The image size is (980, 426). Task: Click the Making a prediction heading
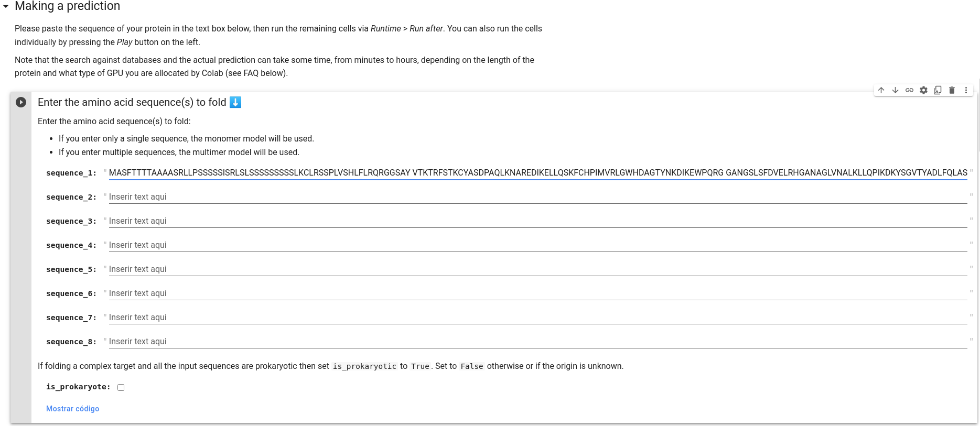[67, 6]
